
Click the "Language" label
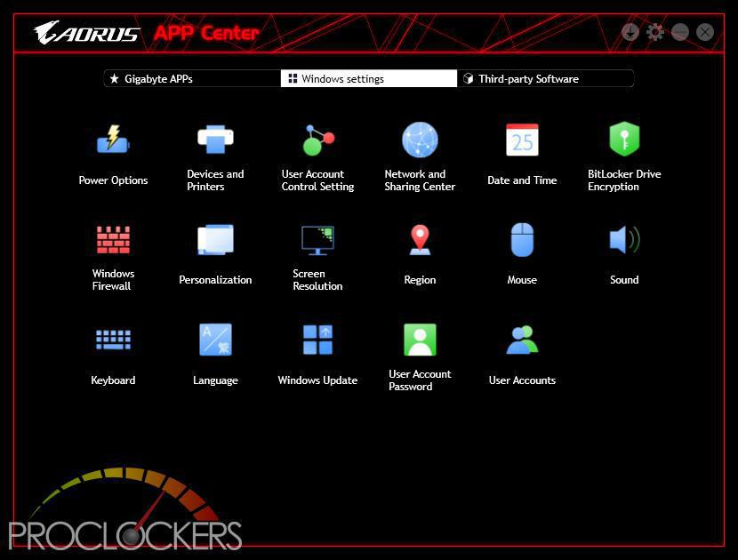pos(215,380)
